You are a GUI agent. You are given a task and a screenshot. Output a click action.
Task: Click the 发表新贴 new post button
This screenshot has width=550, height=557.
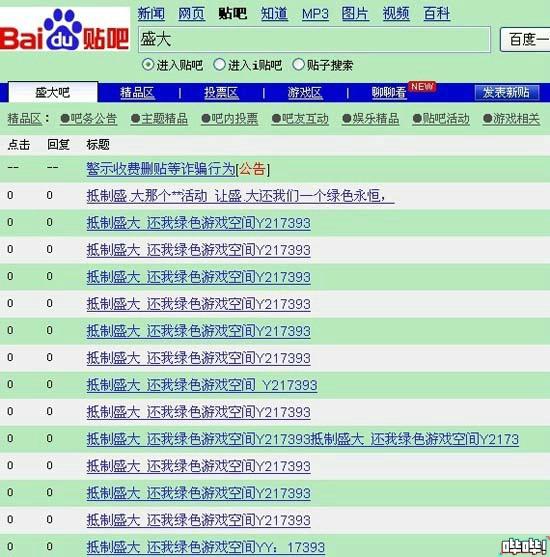[x=507, y=92]
